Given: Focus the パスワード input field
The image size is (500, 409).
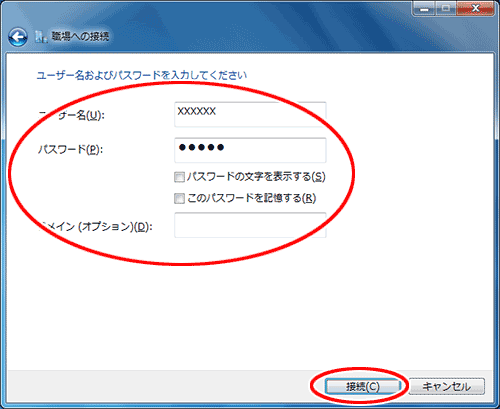Looking at the screenshot, I should pos(250,150).
